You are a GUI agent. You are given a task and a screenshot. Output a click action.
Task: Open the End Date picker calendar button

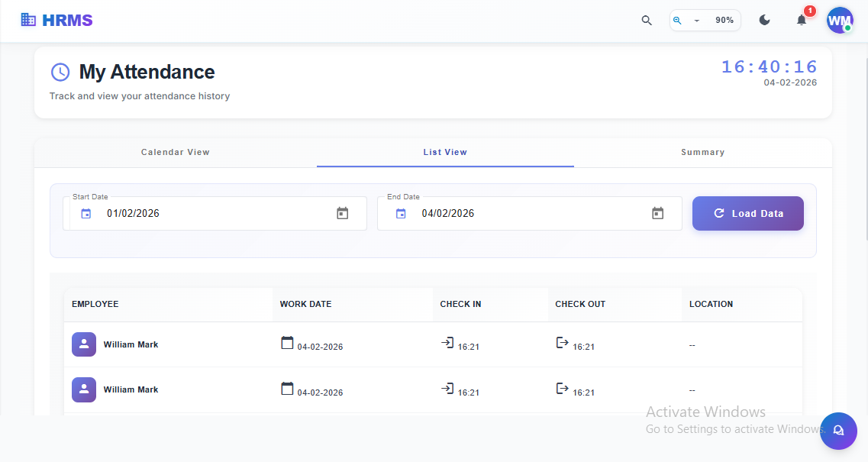657,213
